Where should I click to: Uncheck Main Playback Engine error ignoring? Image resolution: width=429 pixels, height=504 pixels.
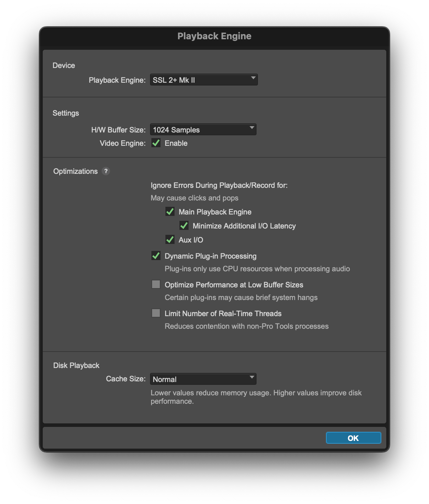coord(170,212)
